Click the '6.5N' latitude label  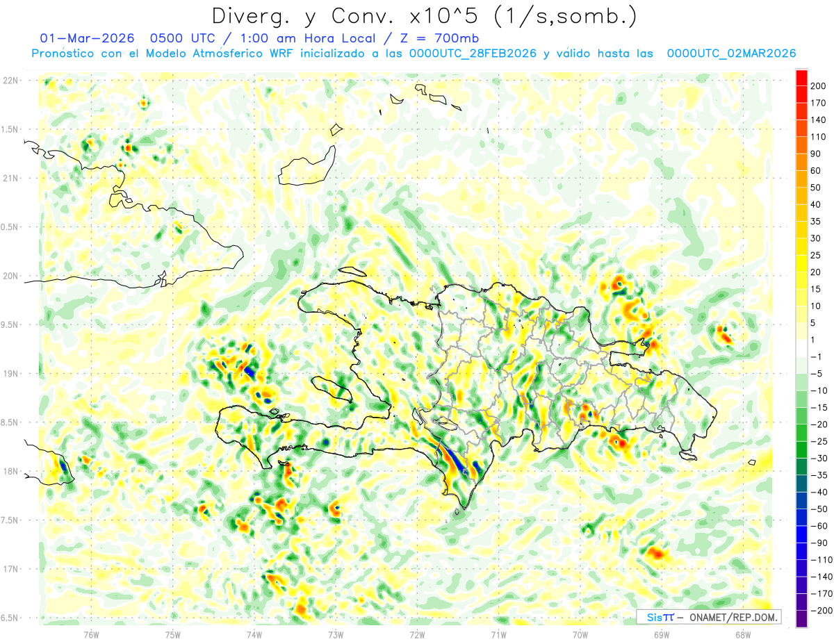click(10, 618)
